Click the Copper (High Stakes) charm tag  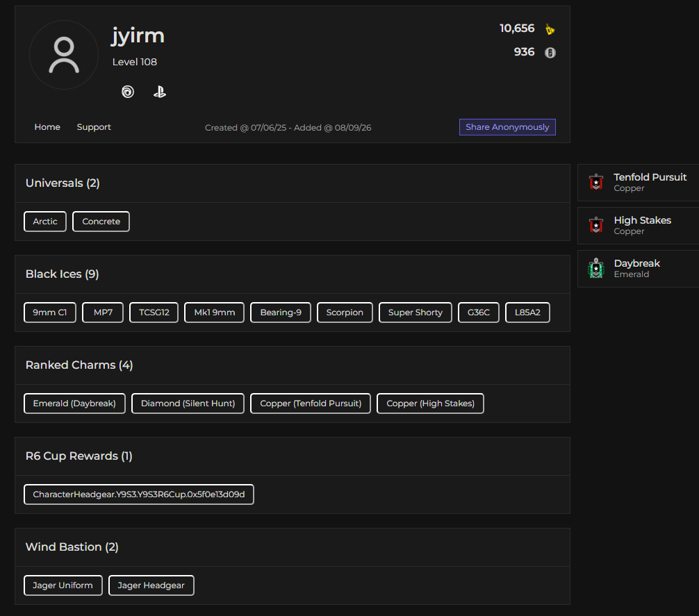click(x=430, y=403)
